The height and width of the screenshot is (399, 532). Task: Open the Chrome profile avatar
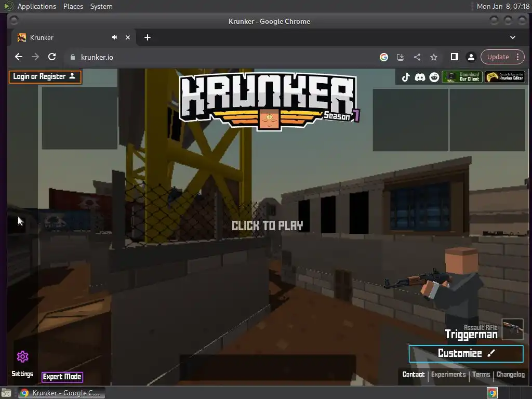pyautogui.click(x=471, y=57)
